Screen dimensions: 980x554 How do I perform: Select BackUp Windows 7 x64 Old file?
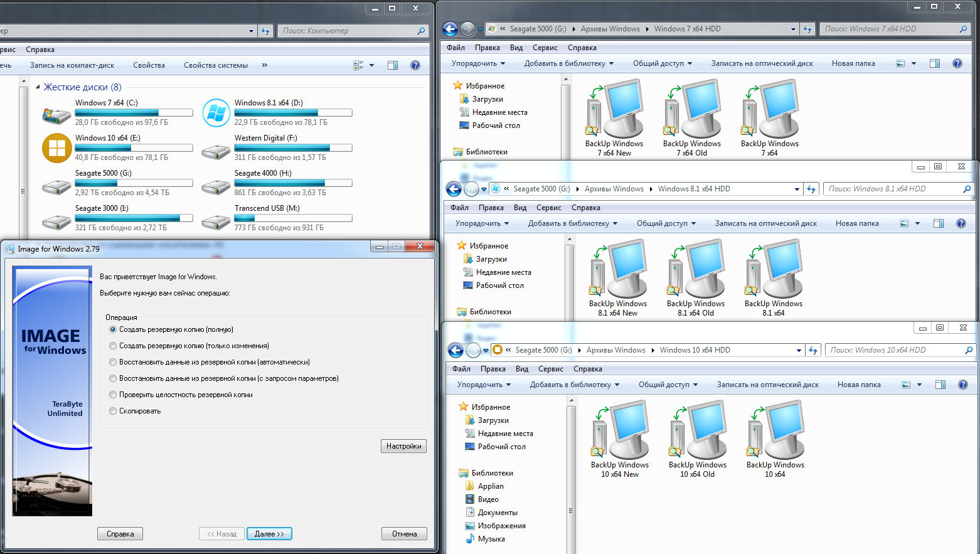coord(692,118)
